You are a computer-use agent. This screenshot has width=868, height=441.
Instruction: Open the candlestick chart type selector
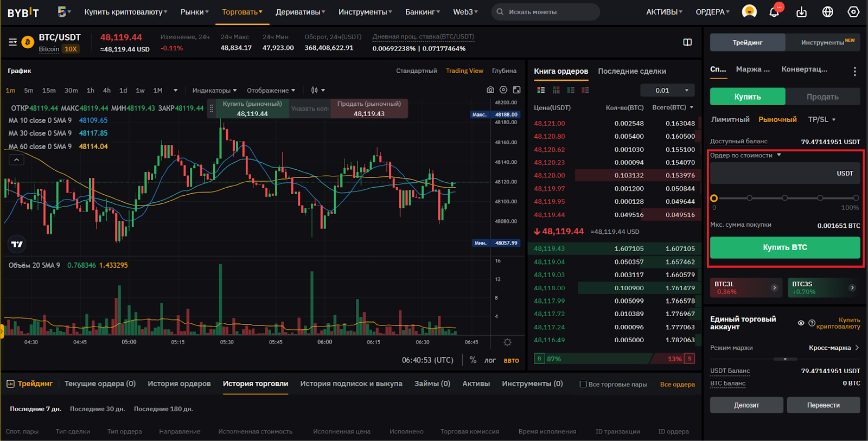pos(318,90)
